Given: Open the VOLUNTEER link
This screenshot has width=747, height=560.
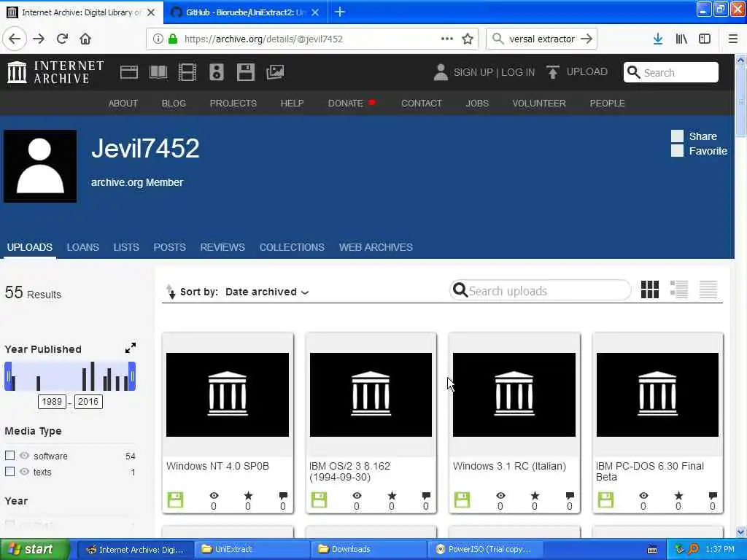Looking at the screenshot, I should pyautogui.click(x=539, y=103).
